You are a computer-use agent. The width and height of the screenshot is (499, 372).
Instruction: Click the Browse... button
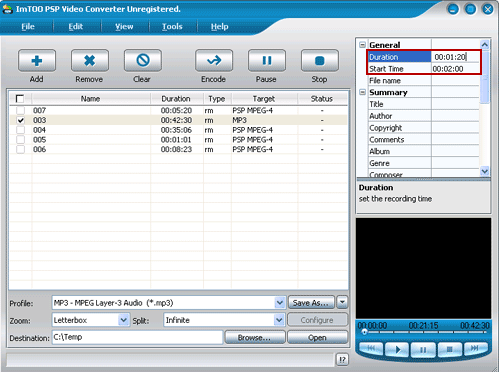[x=255, y=338]
